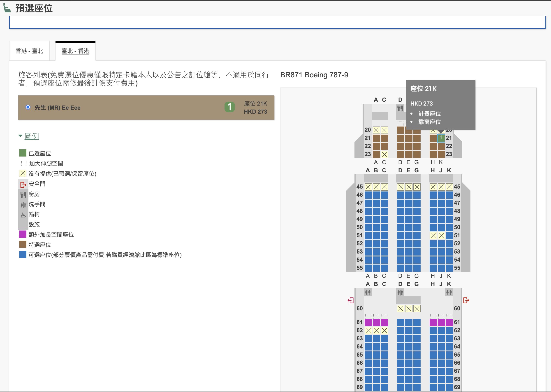Click the right emergency exit icon near row 60
The width and height of the screenshot is (551, 392).
click(466, 300)
